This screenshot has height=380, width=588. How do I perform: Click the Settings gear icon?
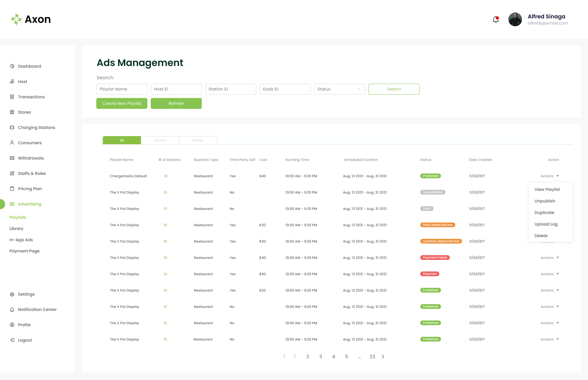12,294
